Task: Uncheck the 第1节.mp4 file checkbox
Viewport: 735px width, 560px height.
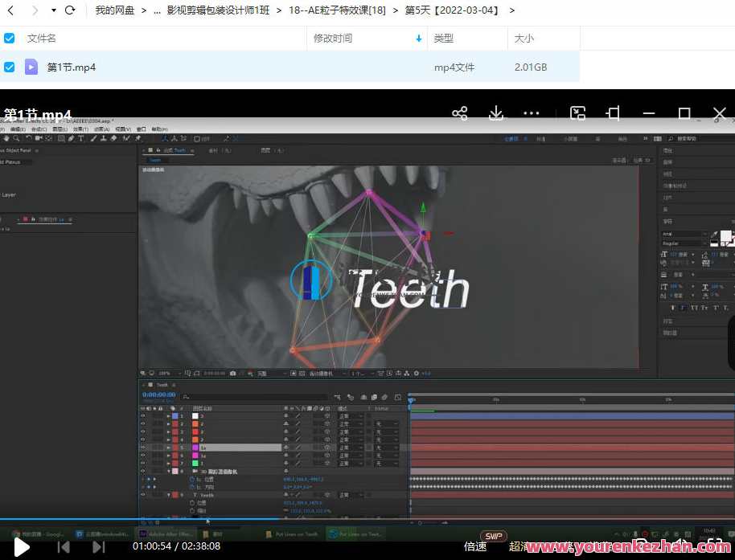Action: pyautogui.click(x=10, y=67)
